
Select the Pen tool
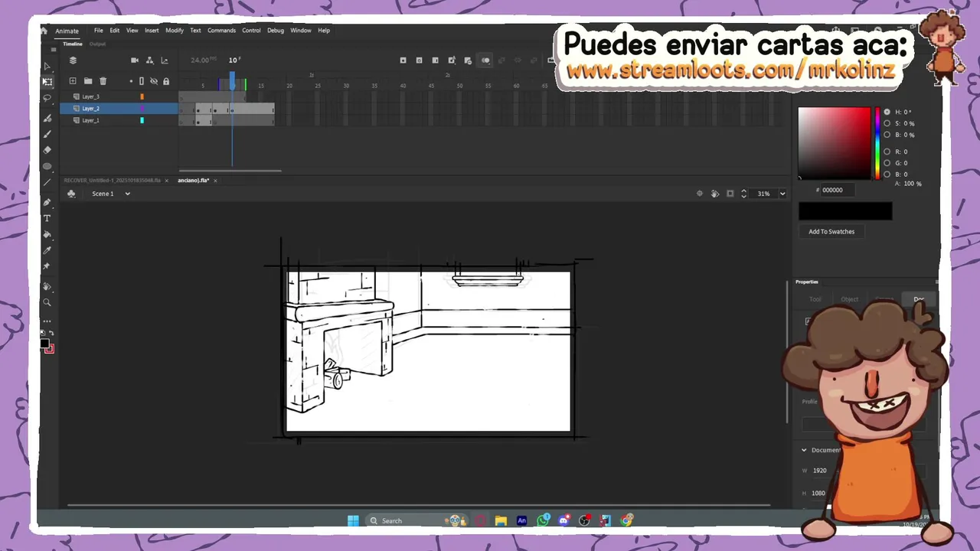click(x=47, y=202)
